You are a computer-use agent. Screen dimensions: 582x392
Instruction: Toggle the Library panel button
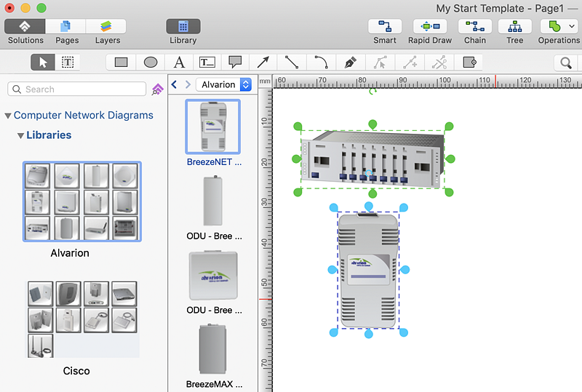(x=183, y=27)
